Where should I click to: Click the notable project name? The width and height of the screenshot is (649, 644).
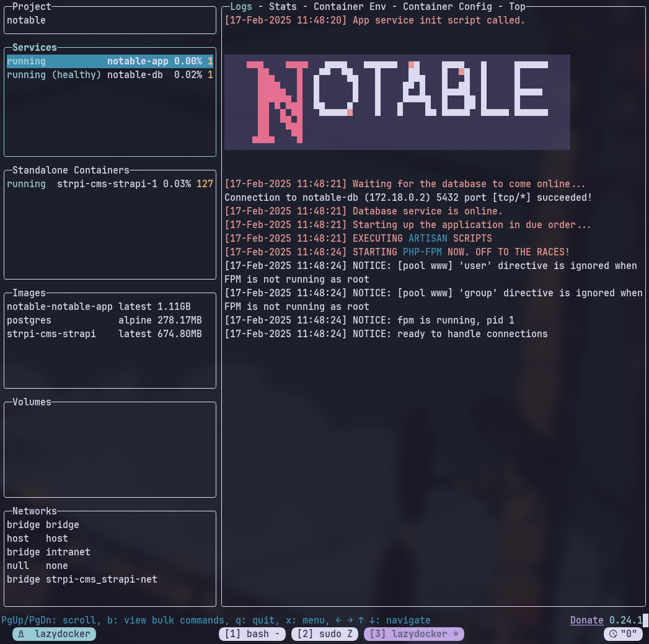pos(25,20)
